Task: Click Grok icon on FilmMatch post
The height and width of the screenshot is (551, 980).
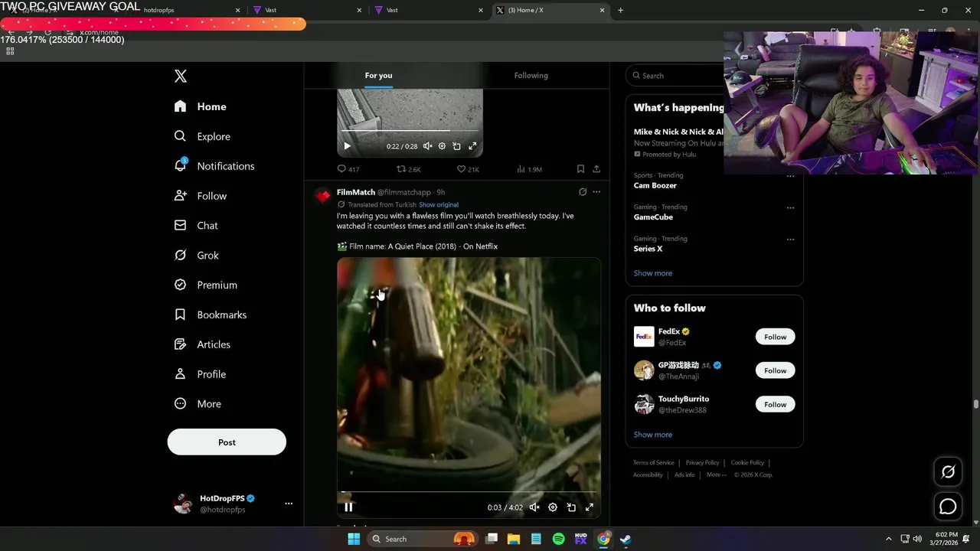Action: (583, 192)
